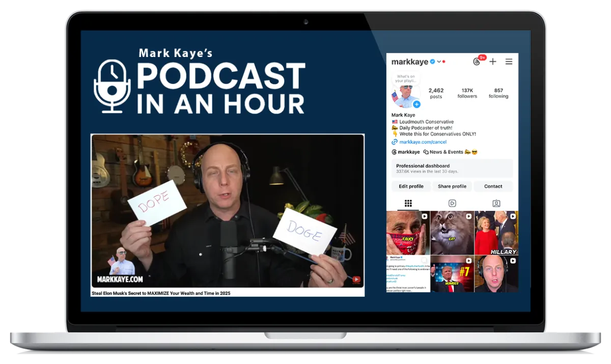
Task: Switch to the Reels tab
Action: click(x=452, y=203)
